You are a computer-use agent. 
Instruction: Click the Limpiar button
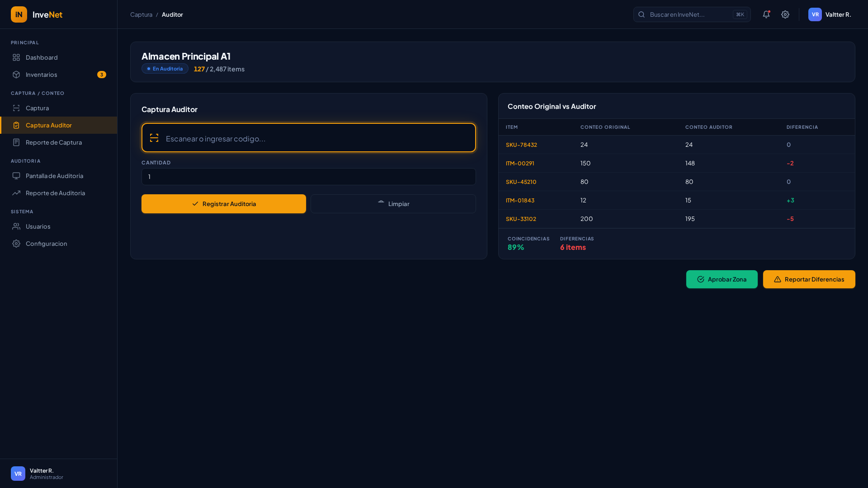(393, 204)
